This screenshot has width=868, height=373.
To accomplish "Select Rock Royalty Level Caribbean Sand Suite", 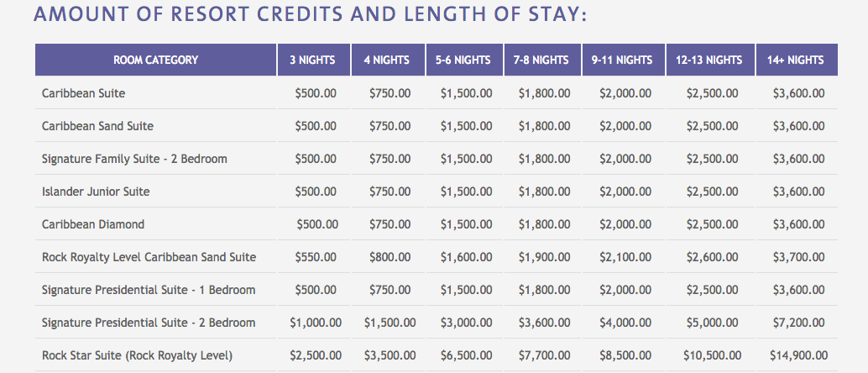I will pyautogui.click(x=149, y=257).
